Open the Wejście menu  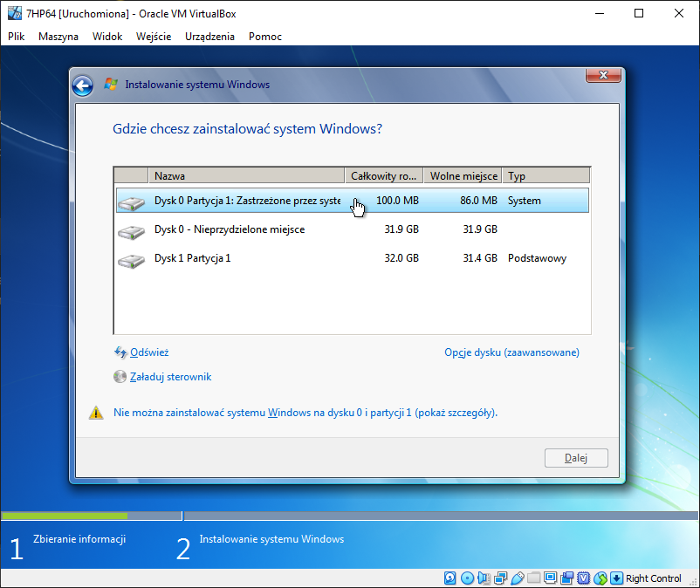coord(154,37)
